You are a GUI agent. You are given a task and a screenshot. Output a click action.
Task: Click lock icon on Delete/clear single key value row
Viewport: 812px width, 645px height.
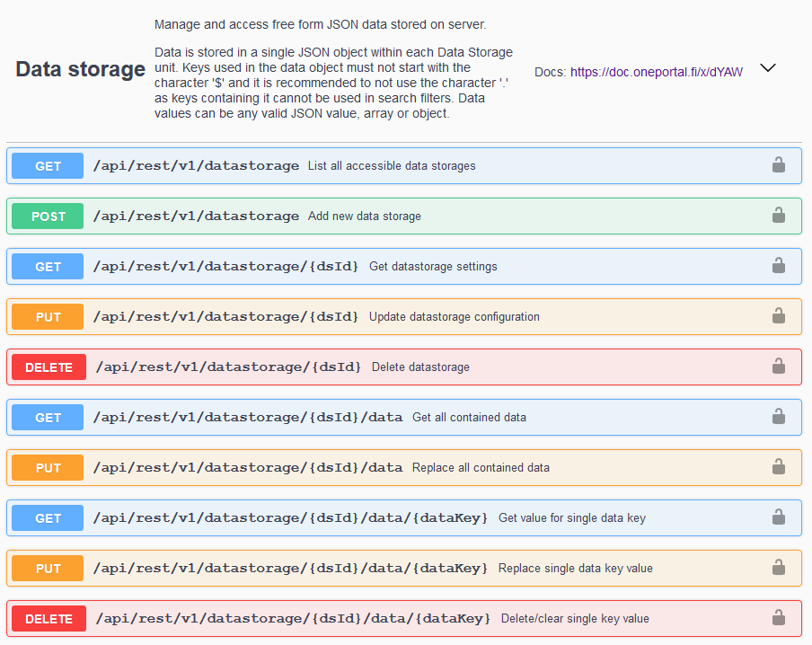[x=778, y=618]
